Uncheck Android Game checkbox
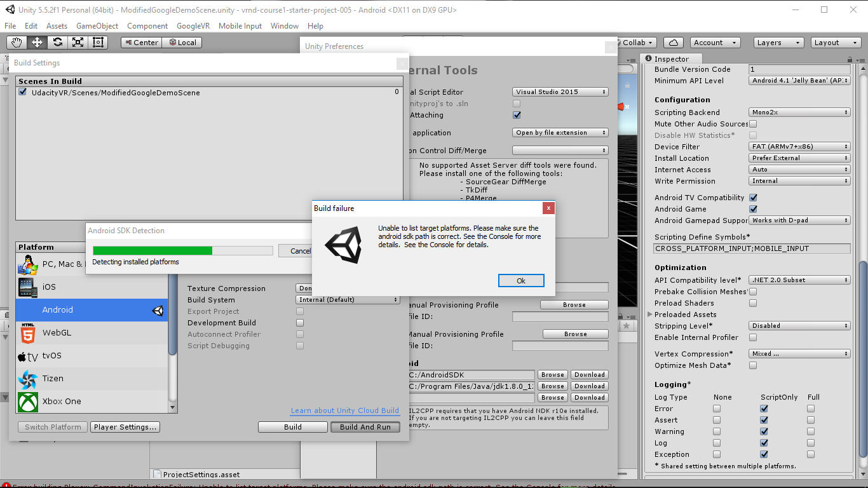 [753, 209]
